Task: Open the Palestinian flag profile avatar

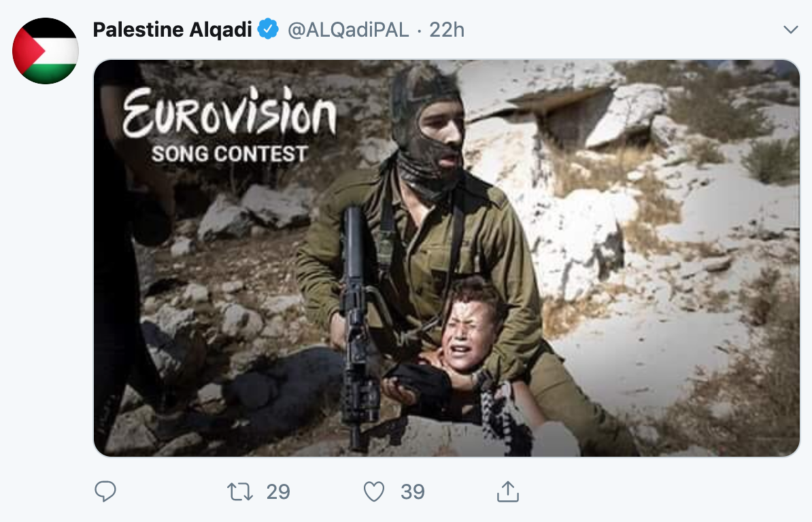Action: [x=46, y=51]
